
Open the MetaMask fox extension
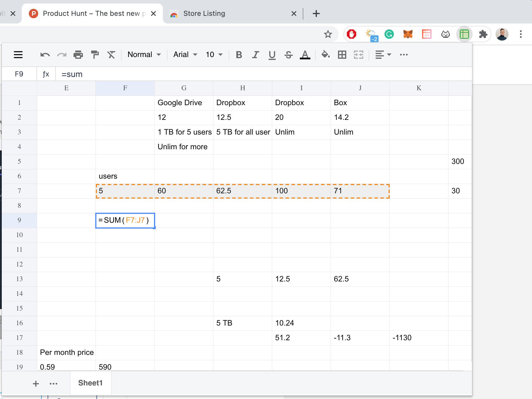click(x=408, y=34)
